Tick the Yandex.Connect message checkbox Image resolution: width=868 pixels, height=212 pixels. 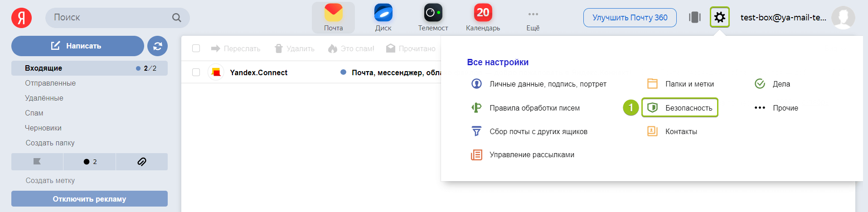pos(196,72)
